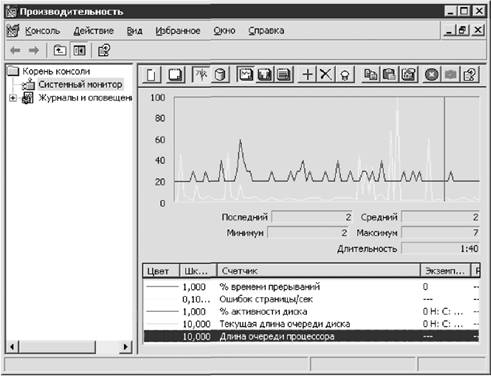Screen dimensions: 491x376
Task: Select Системный монитор tree item
Action: [80, 85]
